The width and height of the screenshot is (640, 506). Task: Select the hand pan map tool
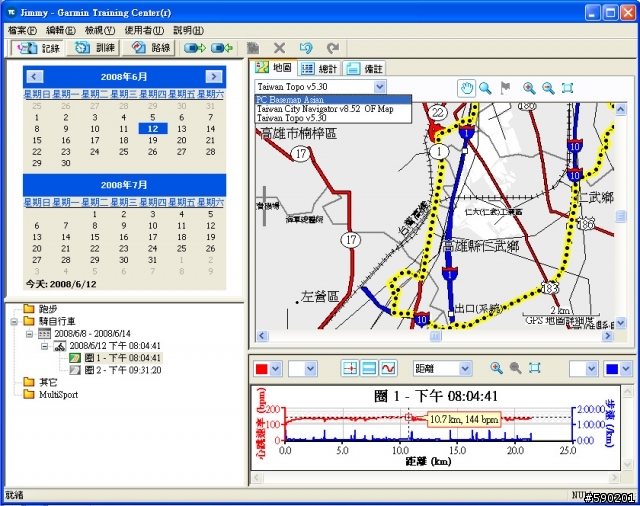[x=466, y=88]
